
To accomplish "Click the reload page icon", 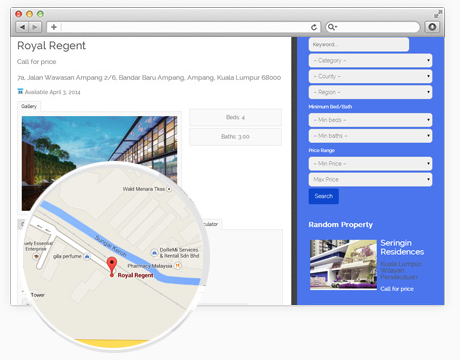I will pos(314,27).
